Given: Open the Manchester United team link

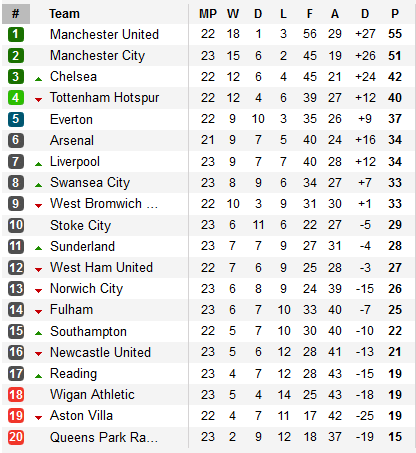Looking at the screenshot, I should (104, 34).
